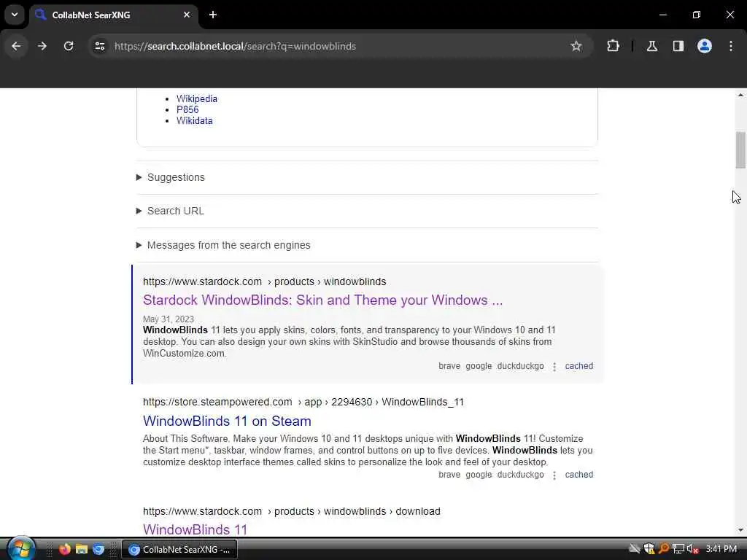Open the network tray icon
The width and height of the screenshot is (747, 560).
point(678,549)
